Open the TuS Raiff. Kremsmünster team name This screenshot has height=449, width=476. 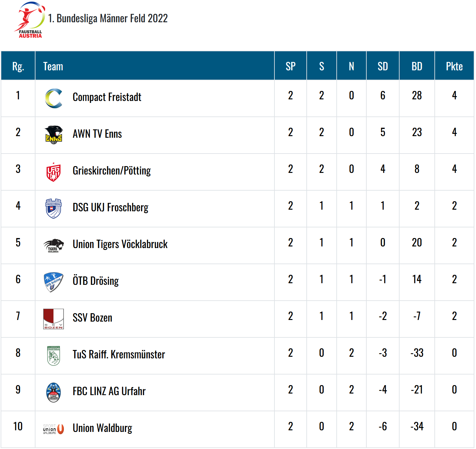(x=119, y=354)
